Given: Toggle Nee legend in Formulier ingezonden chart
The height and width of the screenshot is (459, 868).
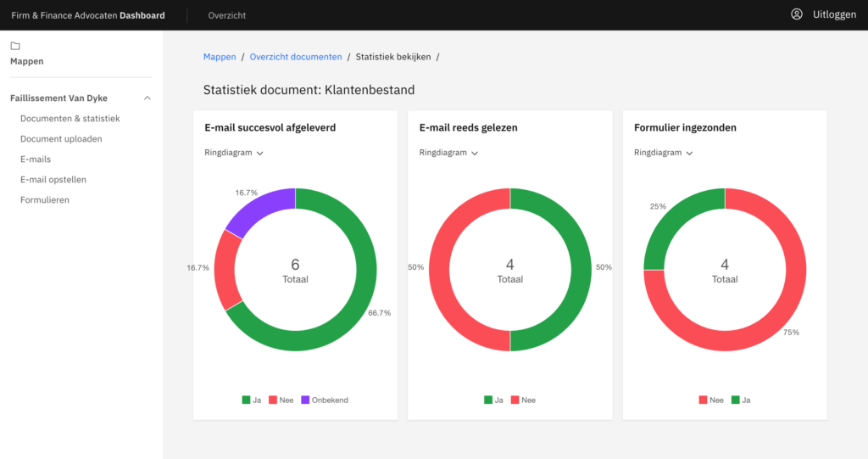Looking at the screenshot, I should click(x=709, y=400).
